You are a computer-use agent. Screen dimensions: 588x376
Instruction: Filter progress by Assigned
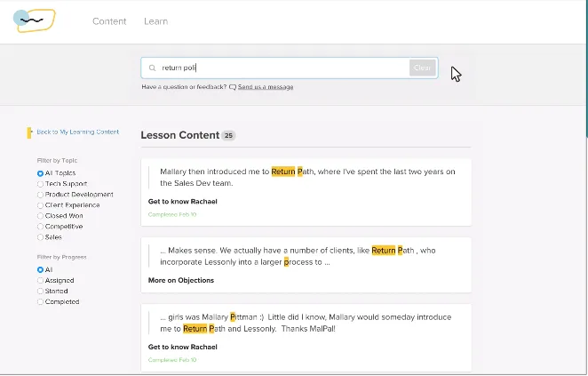click(x=55, y=281)
